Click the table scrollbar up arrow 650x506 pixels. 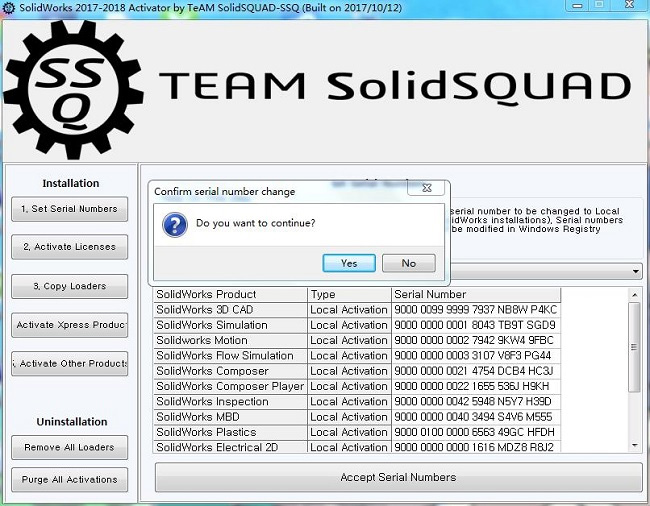[x=635, y=295]
